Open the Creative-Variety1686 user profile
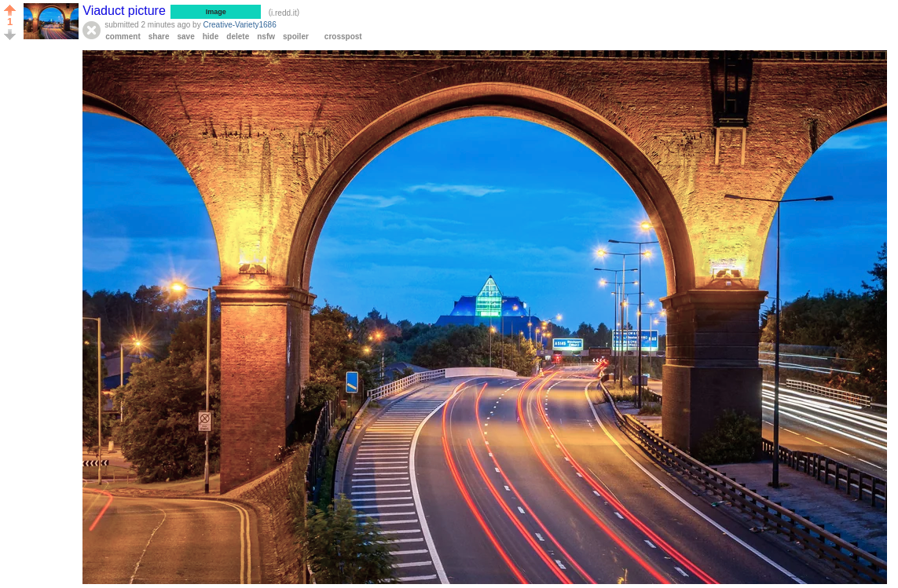898x588 pixels. (240, 24)
